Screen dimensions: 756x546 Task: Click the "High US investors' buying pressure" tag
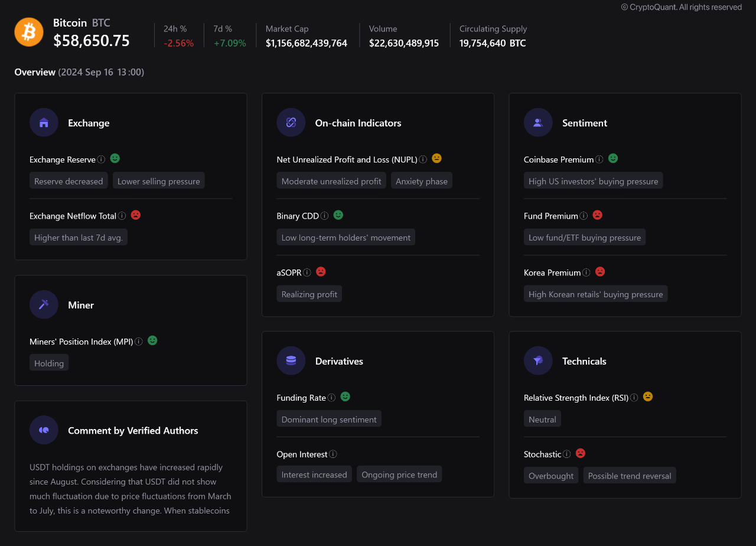pos(594,181)
